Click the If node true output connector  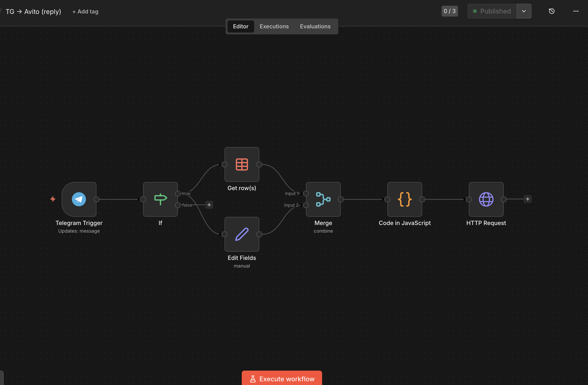coord(178,193)
